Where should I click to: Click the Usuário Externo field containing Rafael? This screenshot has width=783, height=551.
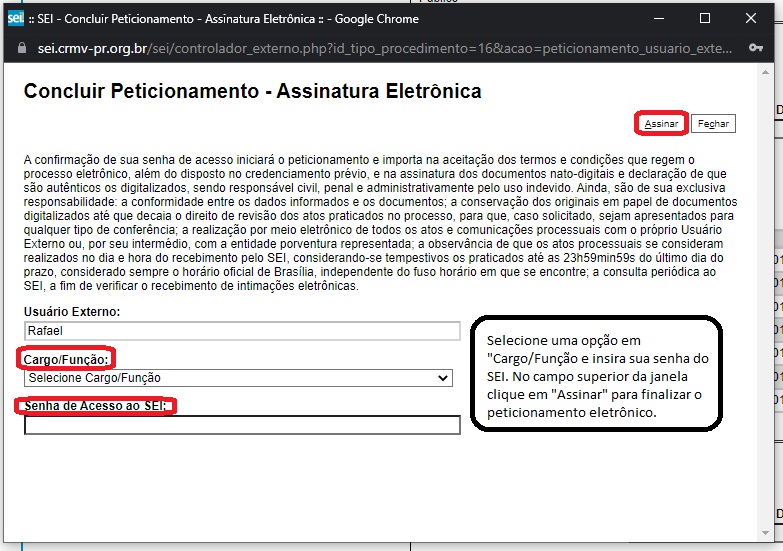pos(242,331)
